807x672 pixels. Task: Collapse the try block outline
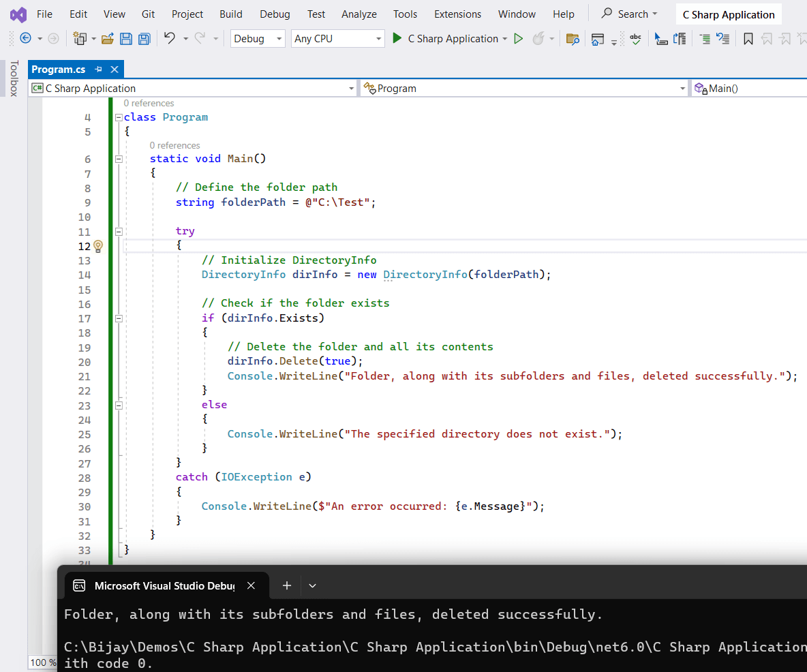point(119,231)
